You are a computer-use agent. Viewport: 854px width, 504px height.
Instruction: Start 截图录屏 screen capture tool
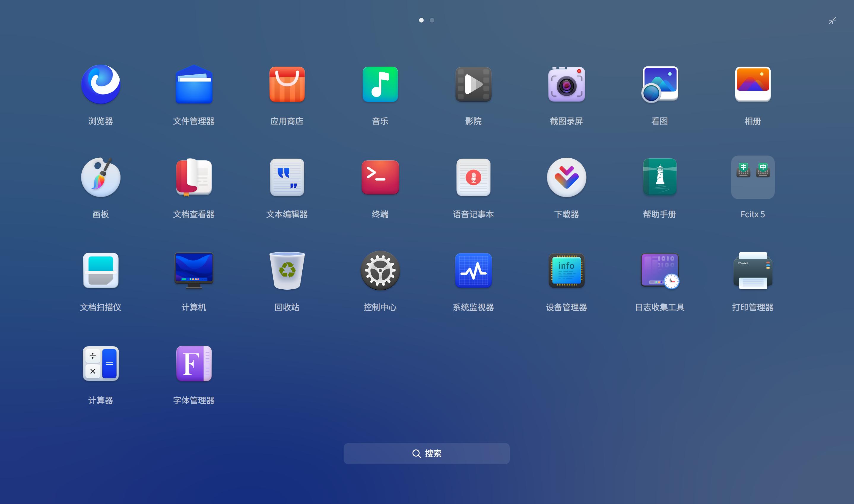(x=566, y=84)
